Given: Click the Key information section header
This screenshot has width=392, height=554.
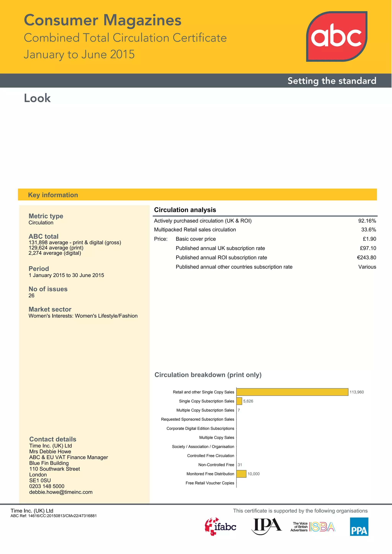Looking at the screenshot, I should [x=53, y=195].
